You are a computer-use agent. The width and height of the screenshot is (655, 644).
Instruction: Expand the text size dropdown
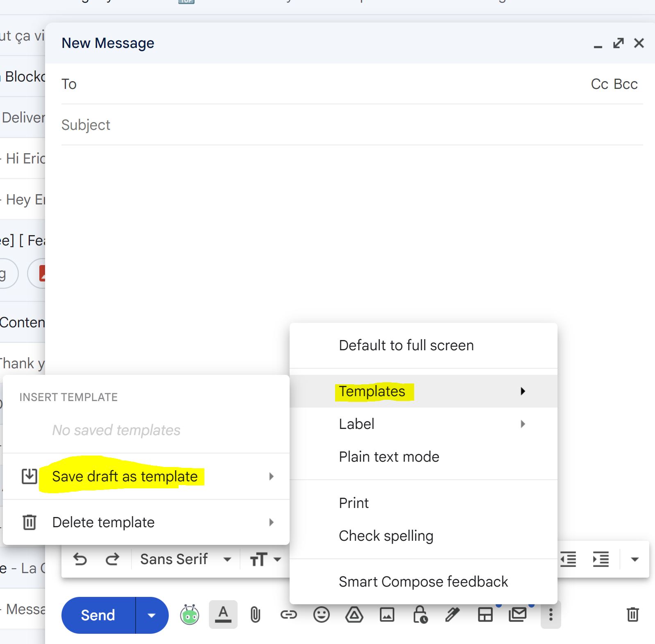[x=265, y=559]
